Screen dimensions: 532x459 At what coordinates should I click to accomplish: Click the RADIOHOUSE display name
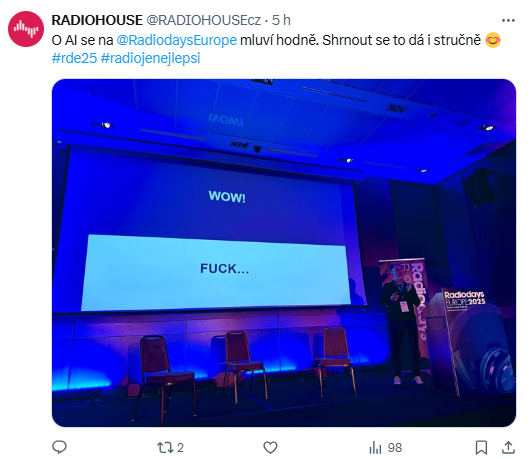97,20
